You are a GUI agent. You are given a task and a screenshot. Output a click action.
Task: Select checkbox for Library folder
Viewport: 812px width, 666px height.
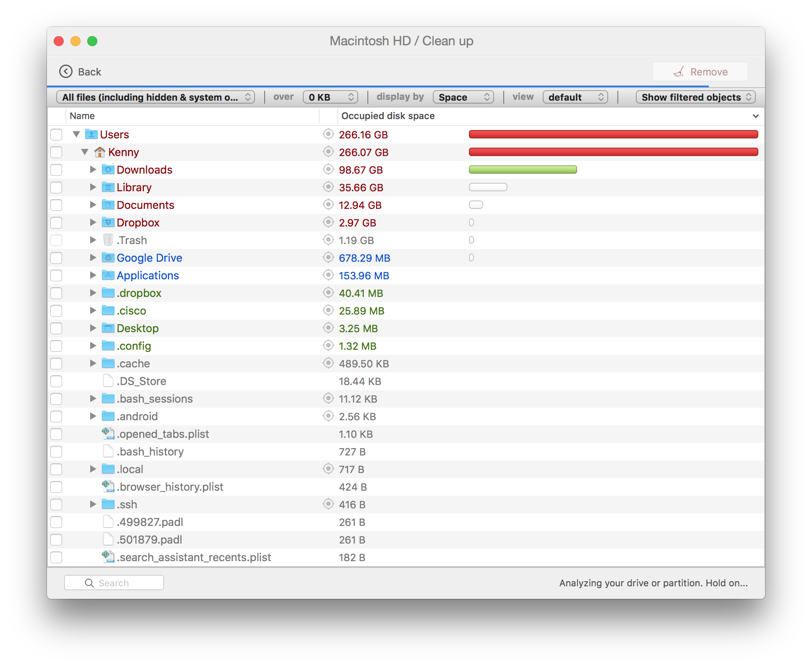57,187
